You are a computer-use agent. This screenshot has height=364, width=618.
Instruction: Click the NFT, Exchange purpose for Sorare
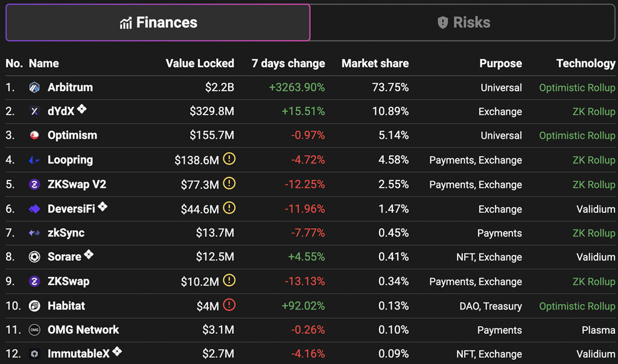(489, 258)
